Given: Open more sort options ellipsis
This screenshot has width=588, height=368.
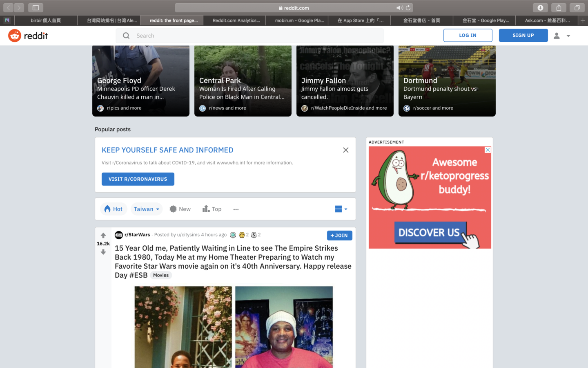Looking at the screenshot, I should click(236, 209).
